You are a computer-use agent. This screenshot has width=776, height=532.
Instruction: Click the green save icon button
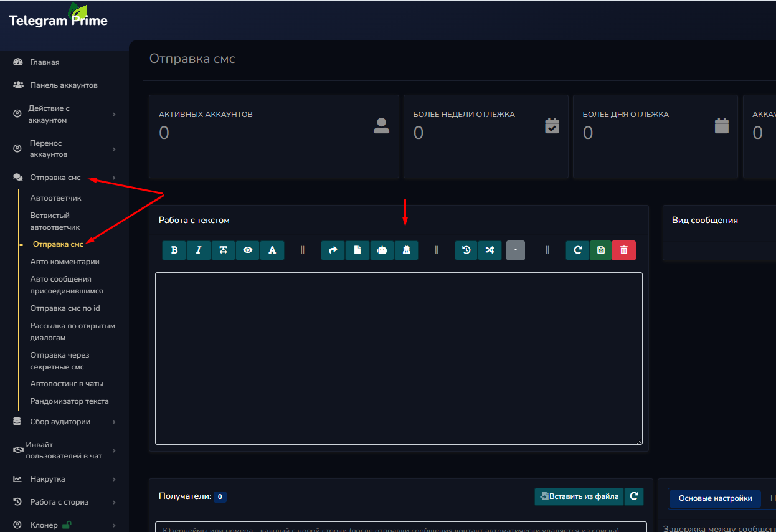[600, 250]
